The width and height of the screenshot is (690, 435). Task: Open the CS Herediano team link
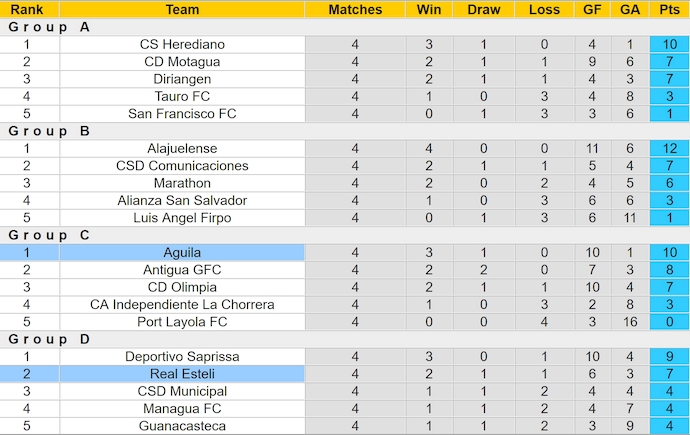(182, 44)
